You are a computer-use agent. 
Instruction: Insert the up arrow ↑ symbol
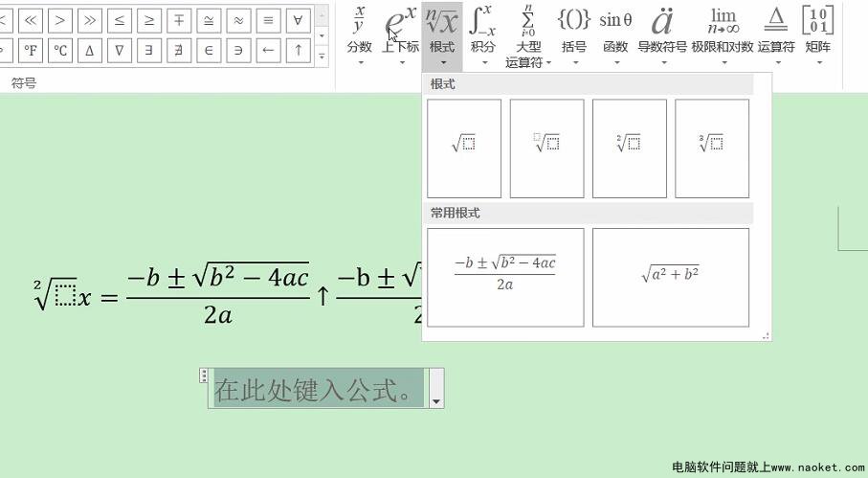pos(298,50)
